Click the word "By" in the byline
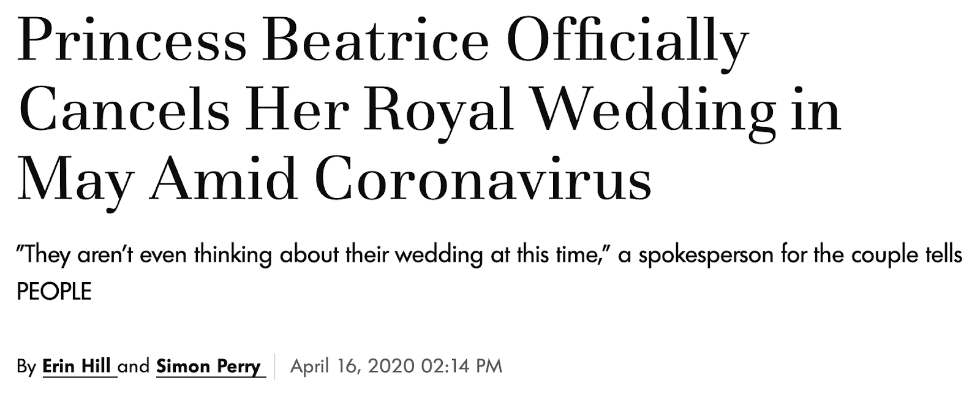The width and height of the screenshot is (980, 396). tap(26, 367)
